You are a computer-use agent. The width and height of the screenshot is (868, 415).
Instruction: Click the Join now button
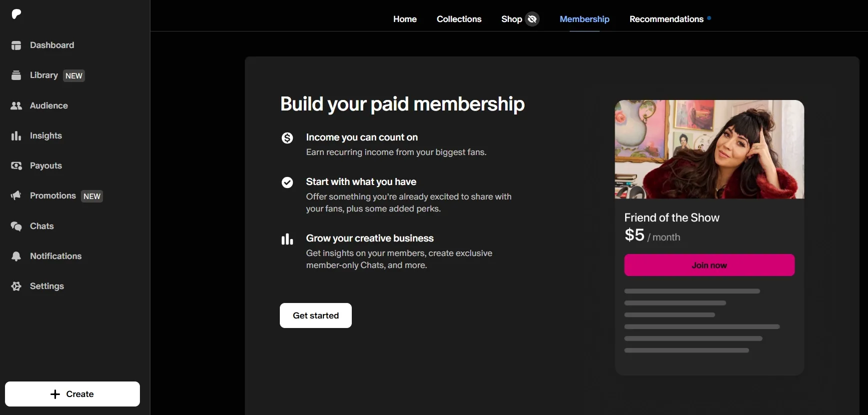coord(709,265)
